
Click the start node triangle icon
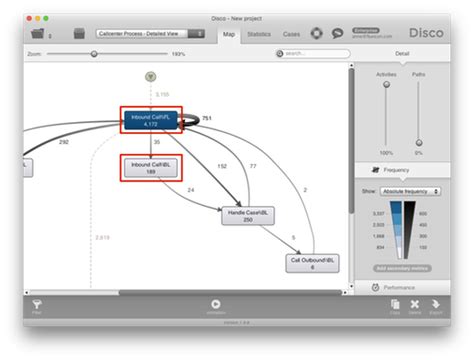151,77
